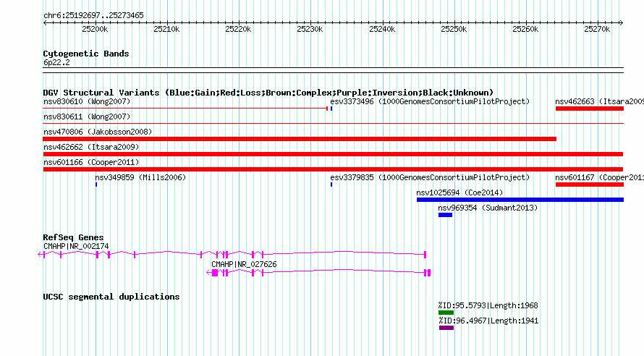
Task: Click the thin nsv830611 red line
Action: click(333, 123)
